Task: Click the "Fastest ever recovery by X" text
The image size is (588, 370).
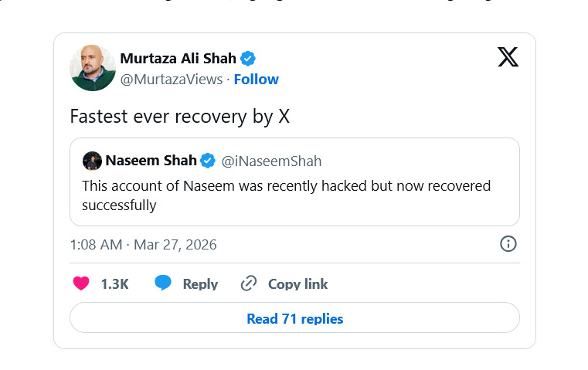Action: [x=179, y=116]
